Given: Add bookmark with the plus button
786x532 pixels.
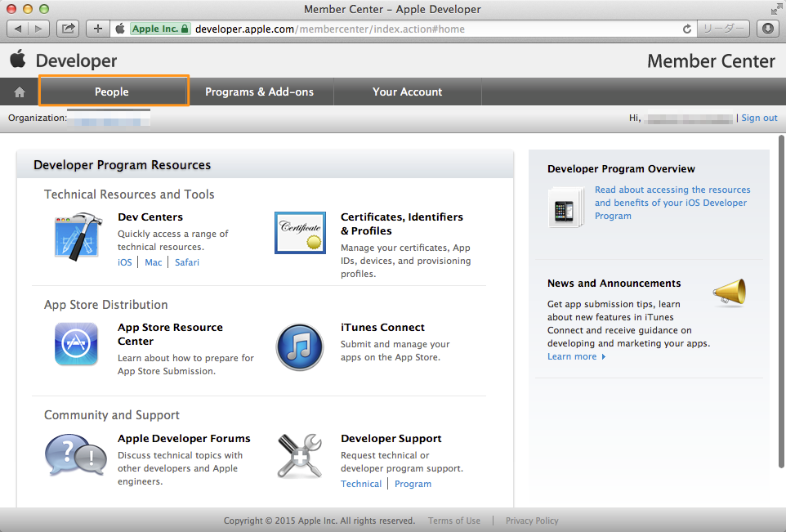Looking at the screenshot, I should pyautogui.click(x=98, y=29).
